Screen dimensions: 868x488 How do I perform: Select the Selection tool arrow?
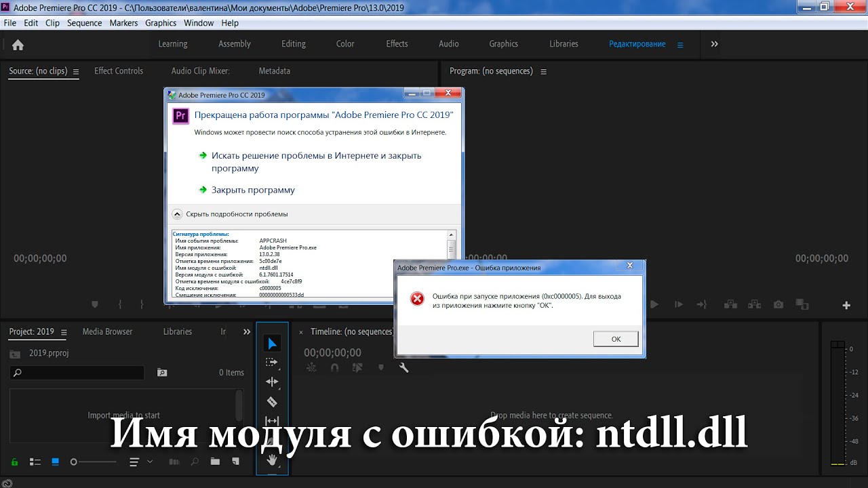[x=272, y=344]
